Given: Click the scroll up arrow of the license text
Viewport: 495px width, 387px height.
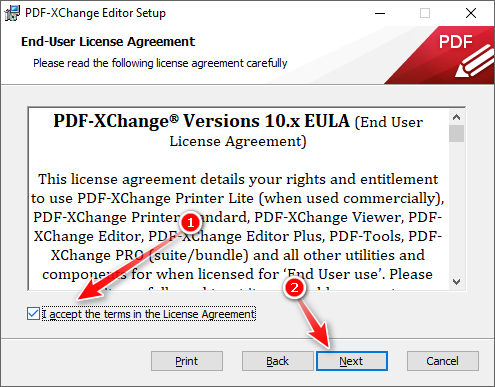Looking at the screenshot, I should pyautogui.click(x=456, y=117).
